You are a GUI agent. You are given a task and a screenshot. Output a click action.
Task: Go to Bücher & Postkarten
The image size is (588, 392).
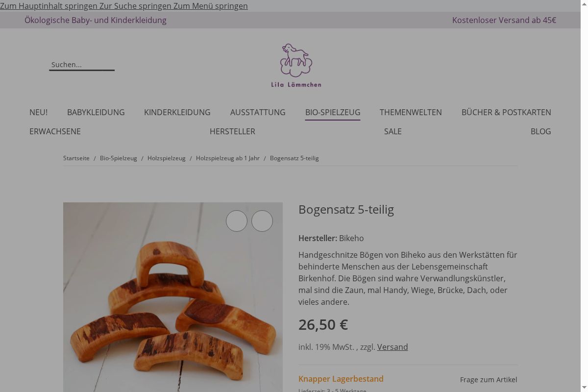click(x=506, y=112)
